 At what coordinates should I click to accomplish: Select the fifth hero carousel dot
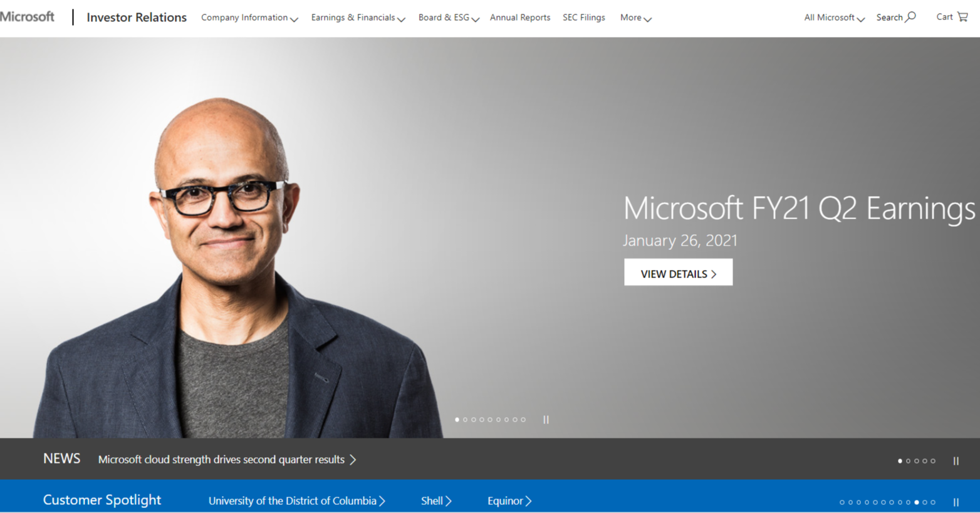click(490, 420)
